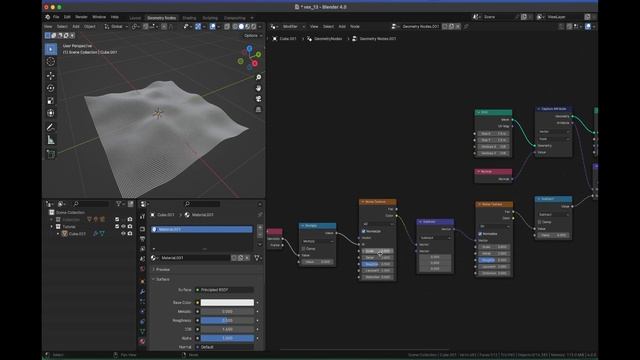Image resolution: width=640 pixels, height=360 pixels.
Task: Adjust the Alpha slider
Action: [227, 338]
